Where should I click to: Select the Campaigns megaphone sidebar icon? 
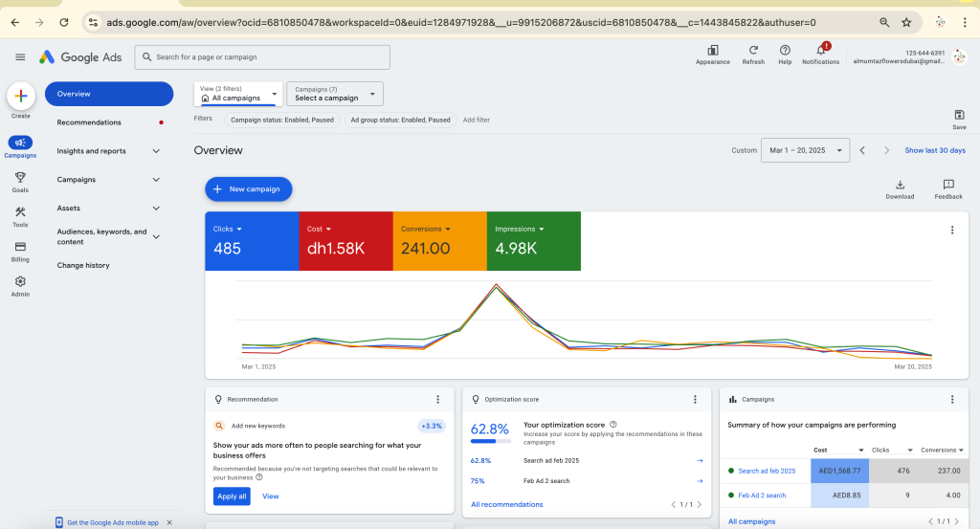[x=20, y=143]
